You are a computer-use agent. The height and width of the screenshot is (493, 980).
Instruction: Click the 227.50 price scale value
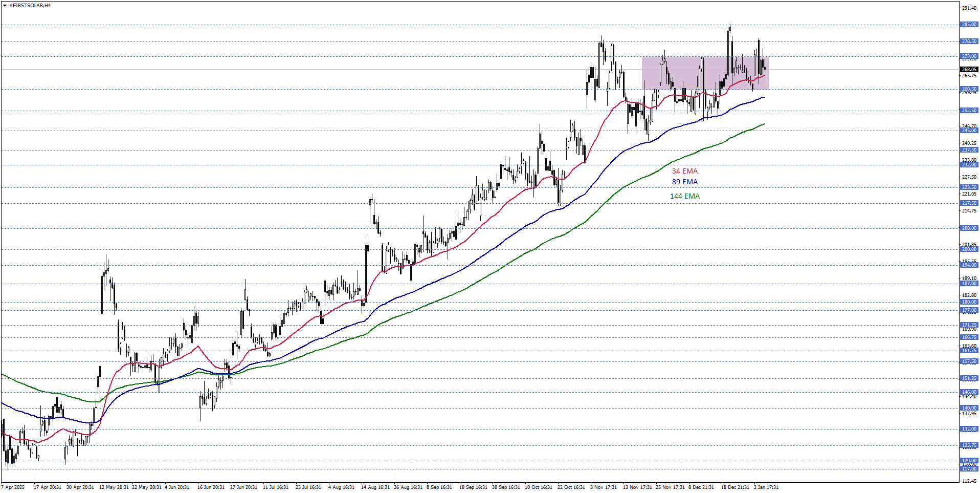[x=969, y=177]
